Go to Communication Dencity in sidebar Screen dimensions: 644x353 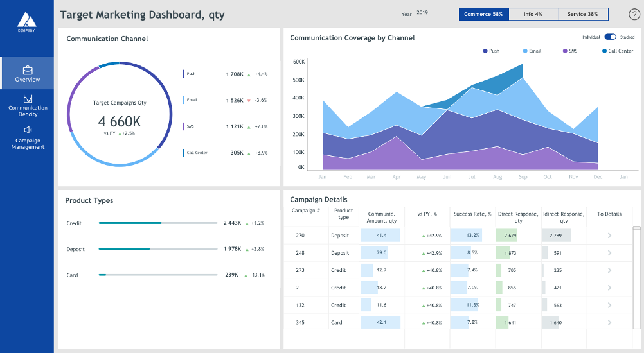click(28, 106)
